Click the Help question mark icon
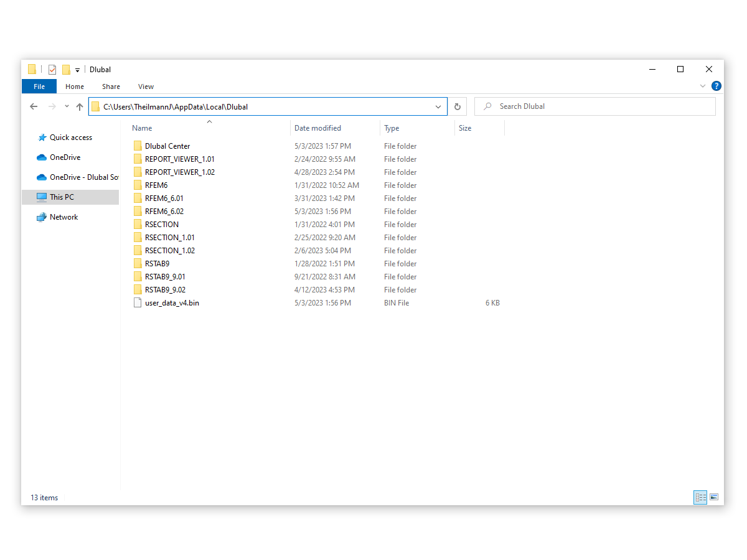This screenshot has width=747, height=560. coord(716,86)
